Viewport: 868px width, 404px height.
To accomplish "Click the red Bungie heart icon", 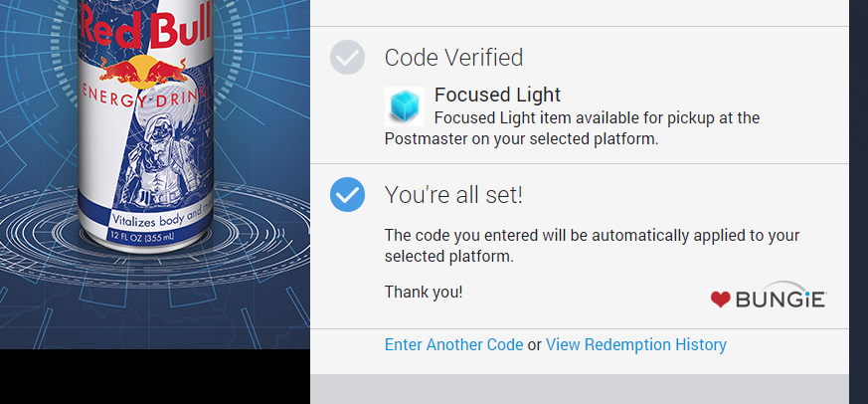I will pyautogui.click(x=721, y=300).
